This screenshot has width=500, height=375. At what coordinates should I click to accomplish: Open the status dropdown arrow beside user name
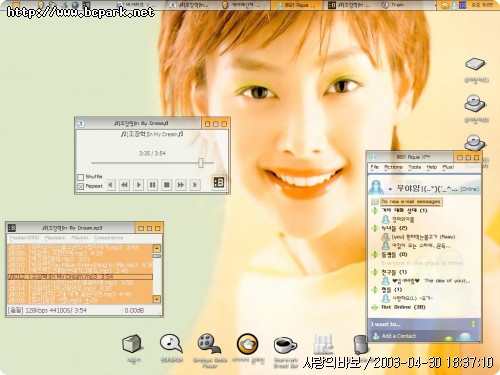pyautogui.click(x=390, y=189)
